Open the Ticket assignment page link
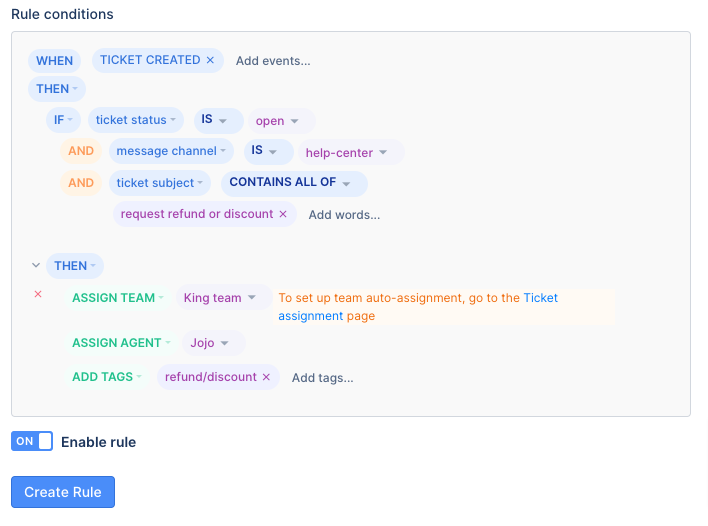 coord(418,307)
